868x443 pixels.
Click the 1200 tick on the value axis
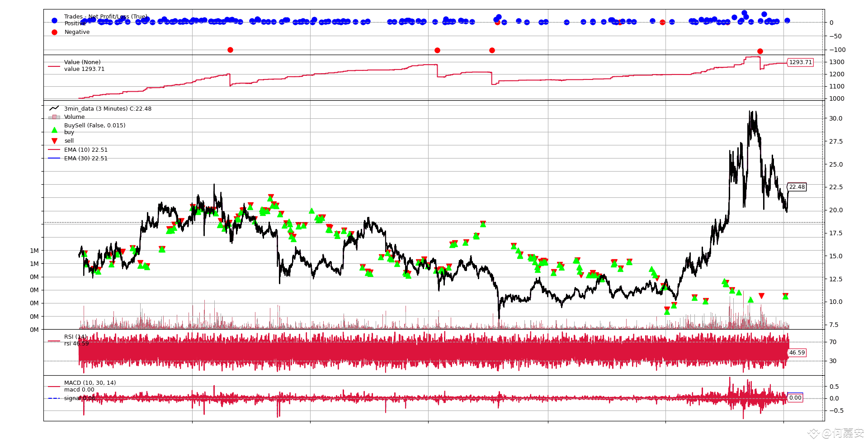tap(837, 74)
